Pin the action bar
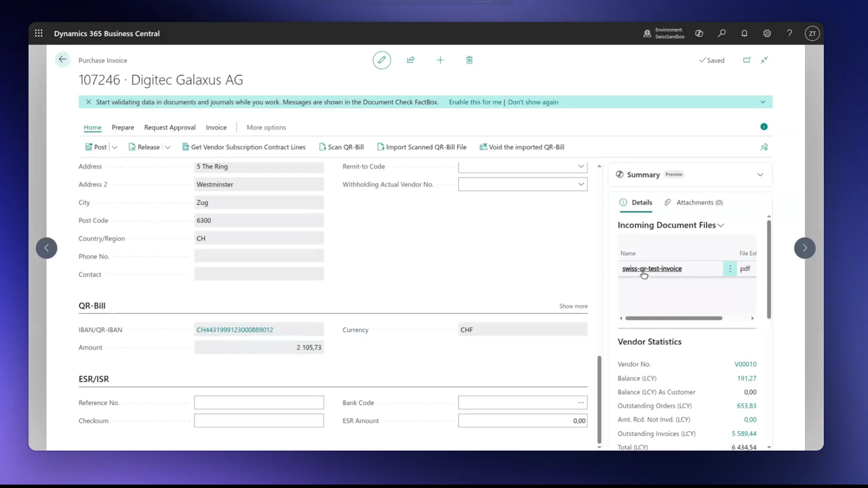The width and height of the screenshot is (868, 488). (764, 147)
